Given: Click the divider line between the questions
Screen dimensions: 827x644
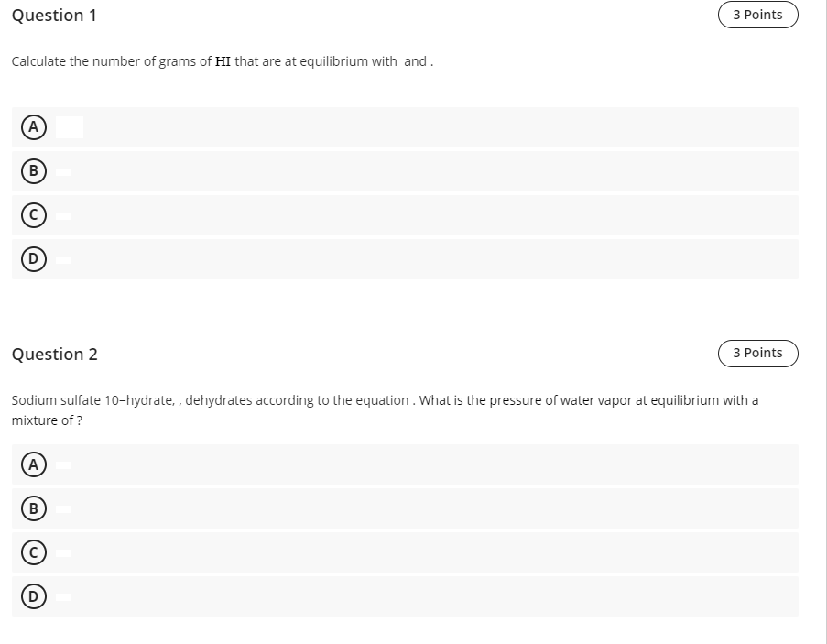Looking at the screenshot, I should (x=405, y=311).
